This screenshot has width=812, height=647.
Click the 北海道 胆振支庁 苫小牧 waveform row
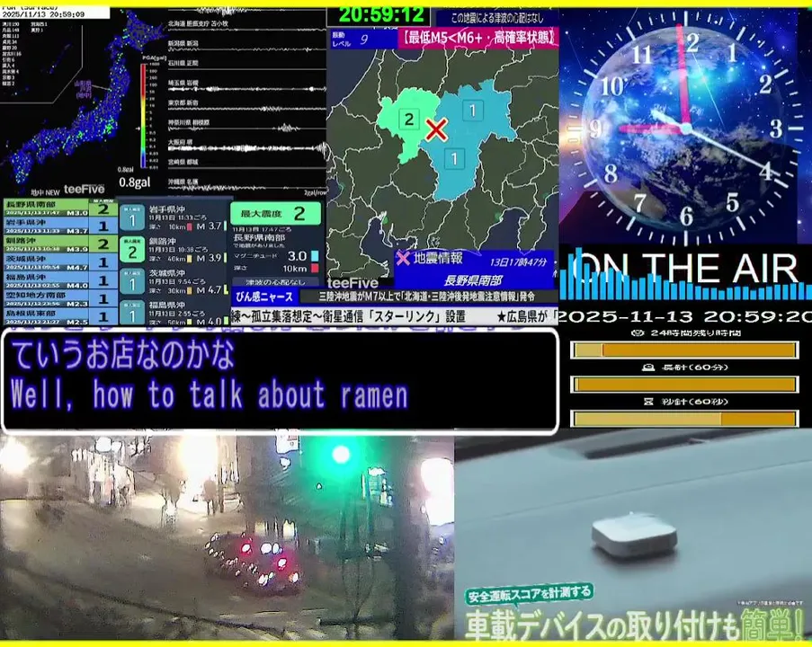point(247,26)
